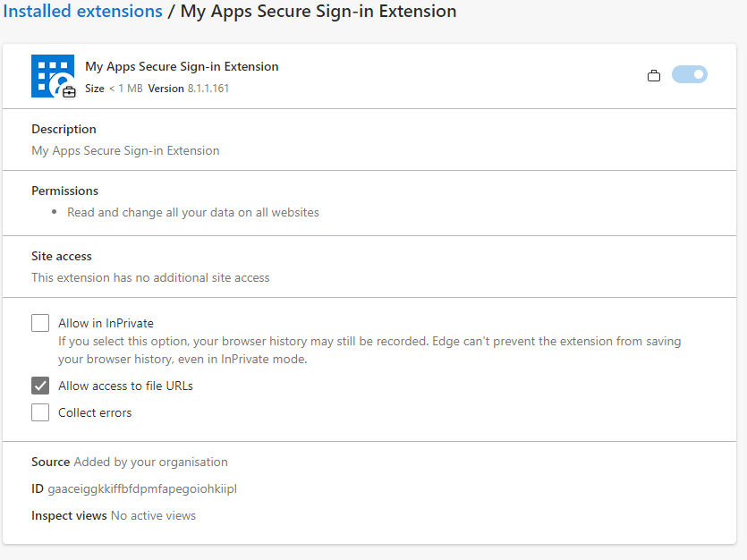Image resolution: width=747 pixels, height=560 pixels.
Task: Click the small briefcase badge on extension logo
Action: pyautogui.click(x=69, y=91)
